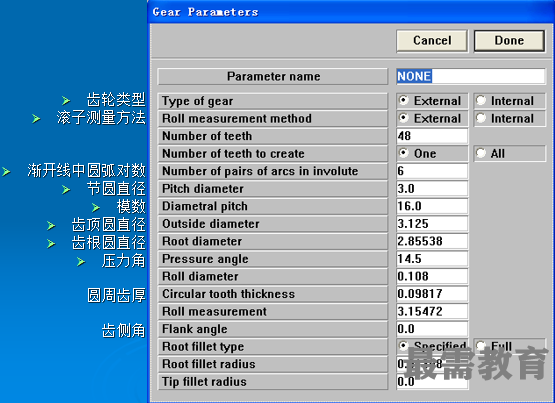Click the Flank angle field 0.0
Image resolution: width=555 pixels, height=403 pixels.
click(x=432, y=329)
